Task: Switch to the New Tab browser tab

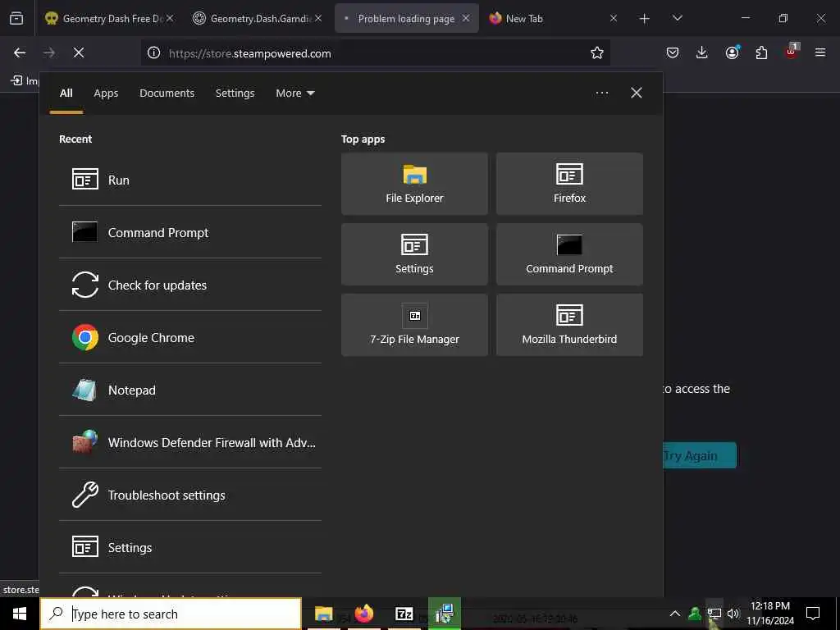Action: pyautogui.click(x=552, y=18)
